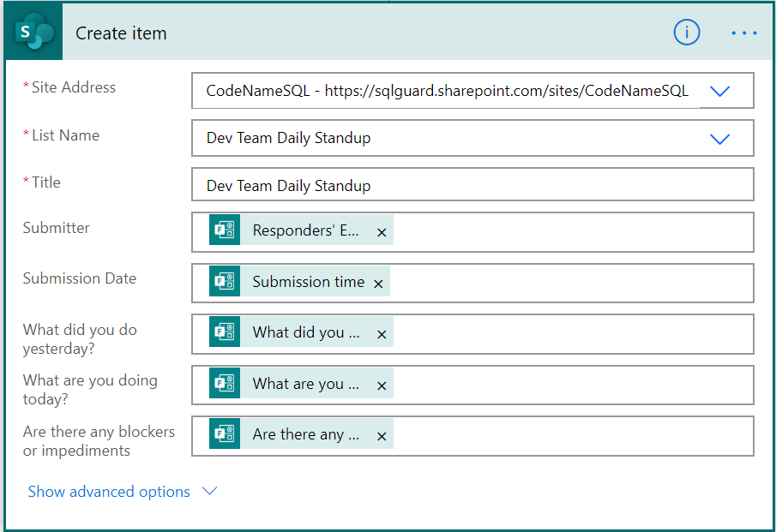Click Forms icon in today field token
This screenshot has width=776, height=532.
pyautogui.click(x=225, y=384)
